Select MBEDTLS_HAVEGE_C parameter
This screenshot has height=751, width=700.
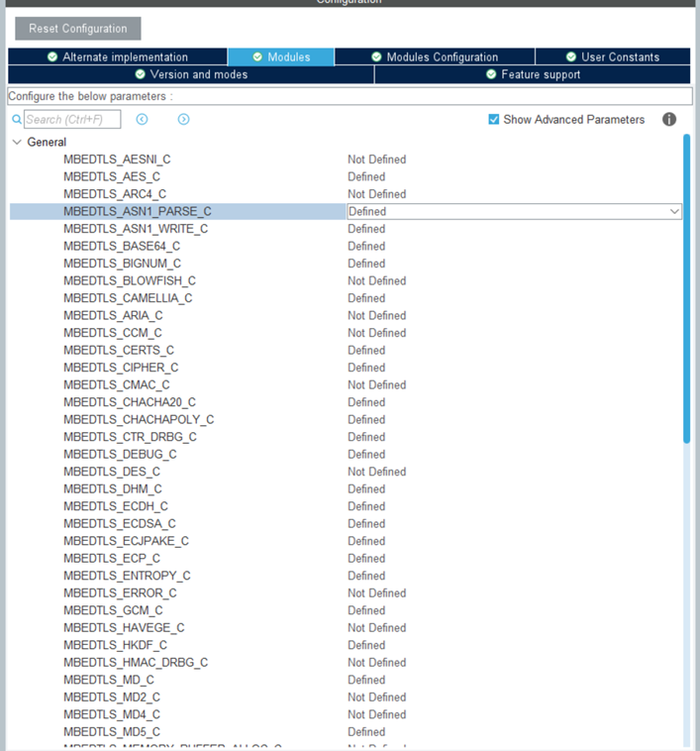pos(124,628)
